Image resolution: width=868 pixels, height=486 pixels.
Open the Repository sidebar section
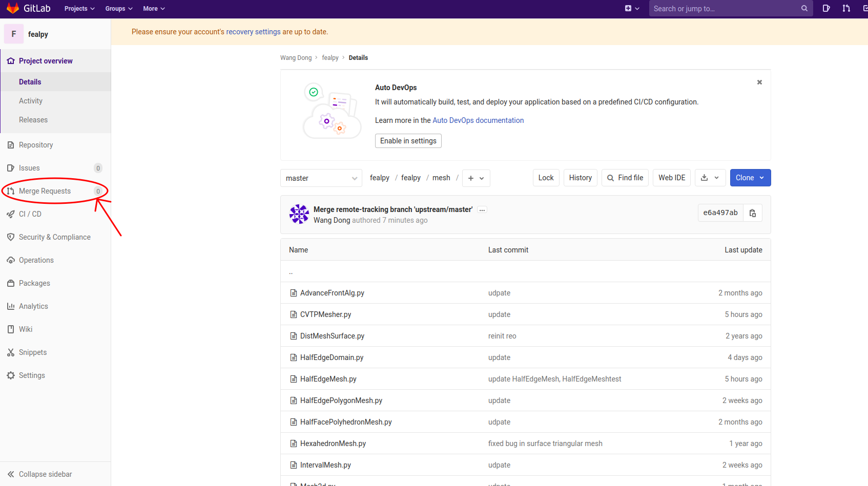pos(55,145)
